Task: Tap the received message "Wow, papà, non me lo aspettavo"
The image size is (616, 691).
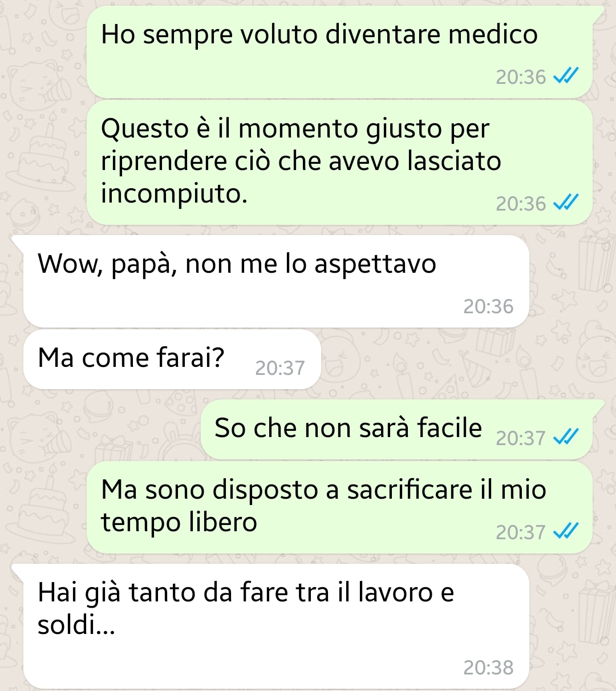Action: tap(276, 281)
